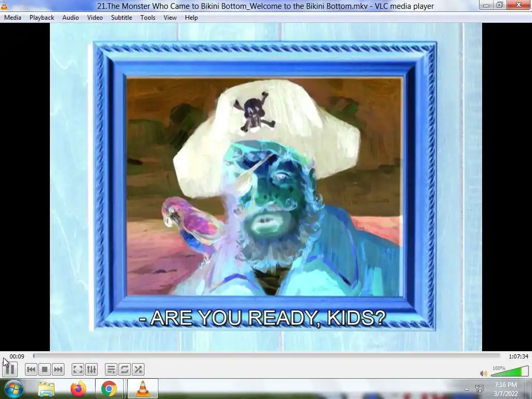Open the View menu

pos(170,18)
